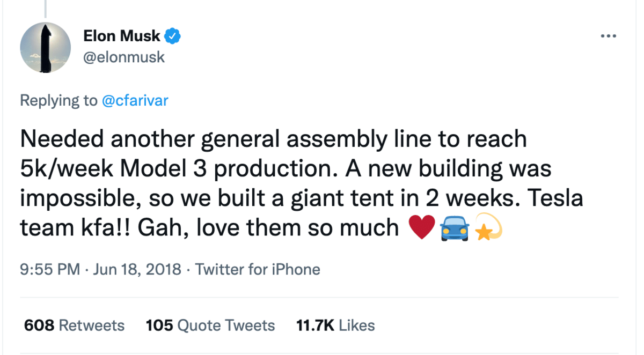Screen dimensions: 644x355
Task: Click the Jun 18, 2018 date
Action: [x=137, y=269]
